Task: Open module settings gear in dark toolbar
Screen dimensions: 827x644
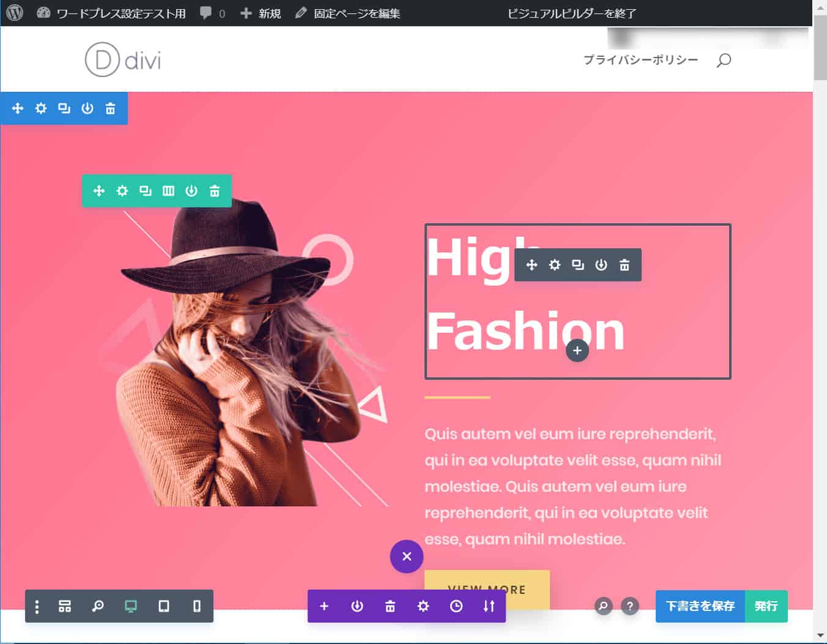Action: pyautogui.click(x=555, y=265)
